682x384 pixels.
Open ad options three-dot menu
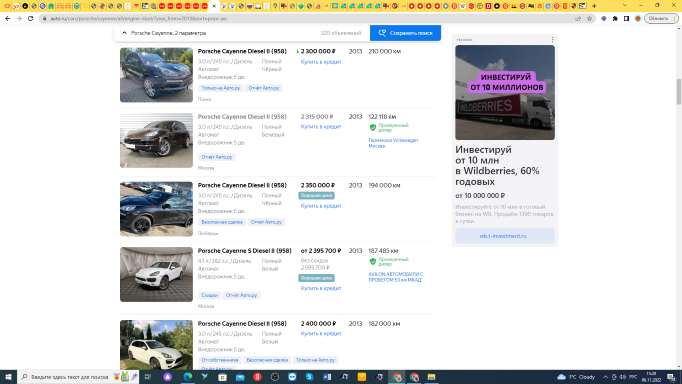pos(552,40)
